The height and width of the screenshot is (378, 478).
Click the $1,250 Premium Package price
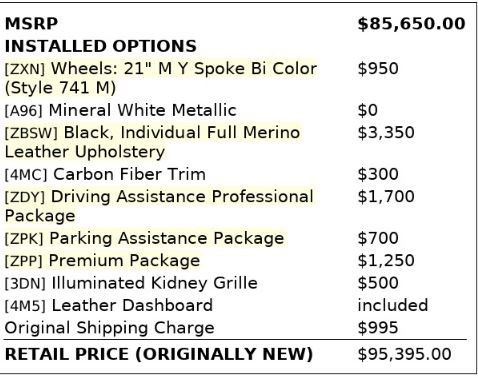[x=386, y=261]
